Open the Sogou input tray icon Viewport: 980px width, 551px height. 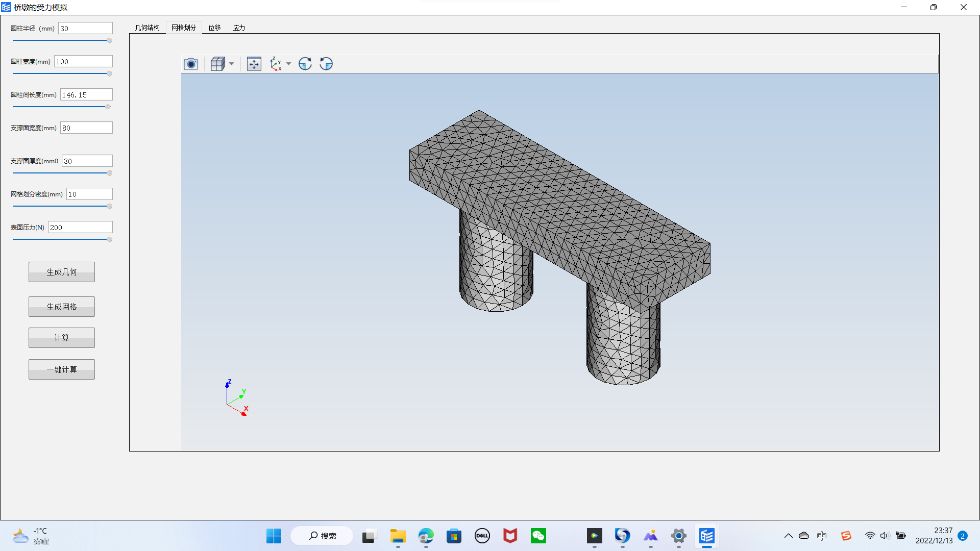(x=846, y=536)
